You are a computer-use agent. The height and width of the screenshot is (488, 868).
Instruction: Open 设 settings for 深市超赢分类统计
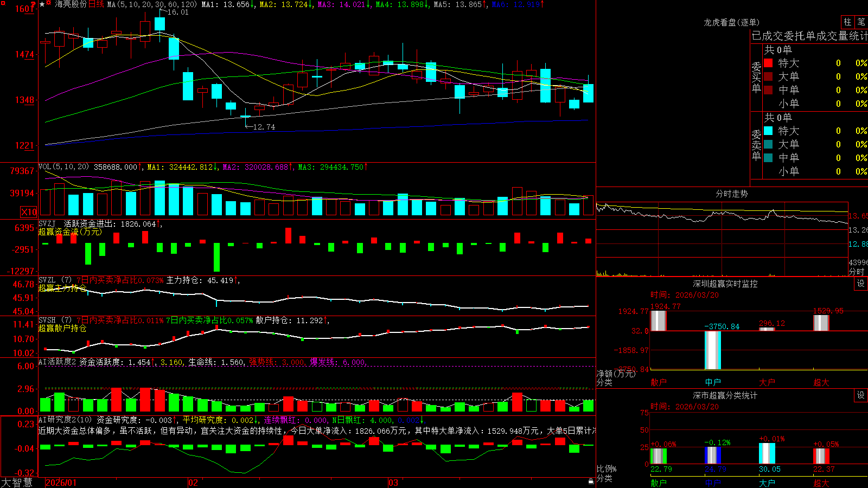pos(861,395)
